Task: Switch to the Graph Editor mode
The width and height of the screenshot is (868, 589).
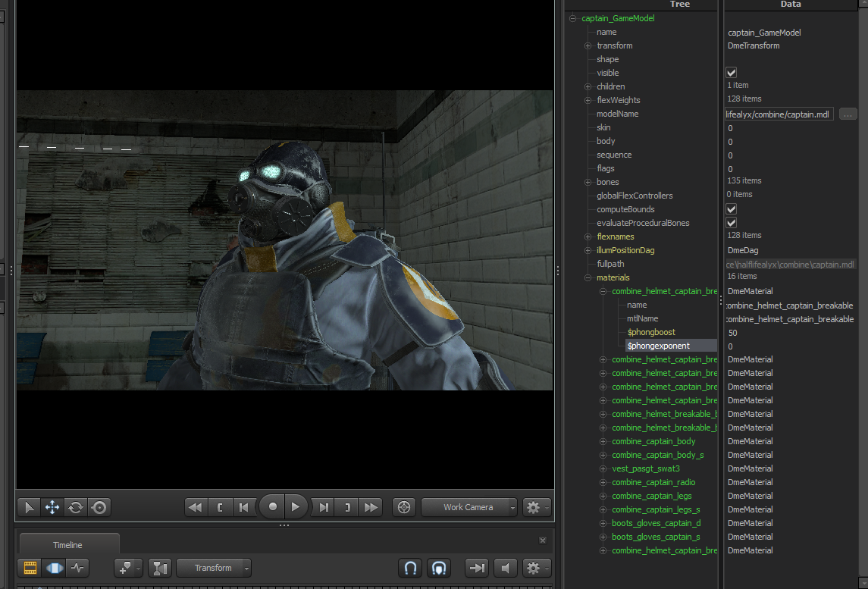Action: click(77, 568)
